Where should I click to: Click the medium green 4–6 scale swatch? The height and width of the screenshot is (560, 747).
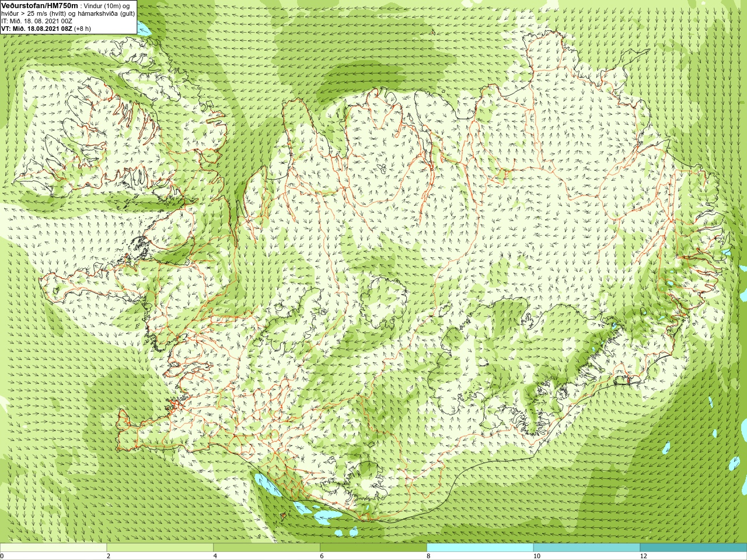pos(267,548)
